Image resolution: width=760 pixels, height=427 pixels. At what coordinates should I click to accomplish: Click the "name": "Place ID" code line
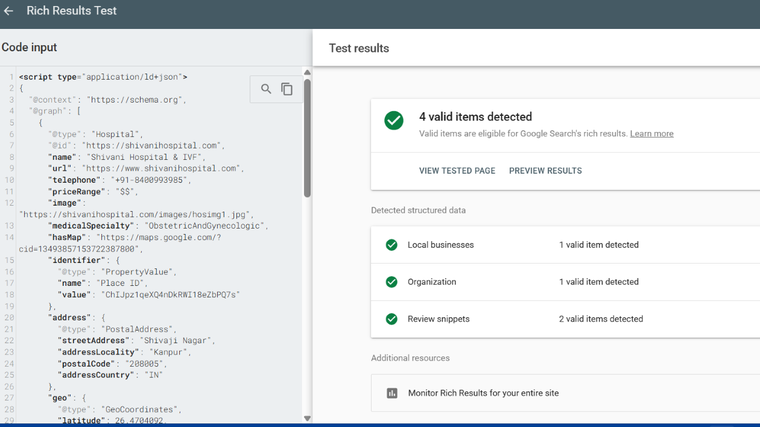tap(103, 283)
